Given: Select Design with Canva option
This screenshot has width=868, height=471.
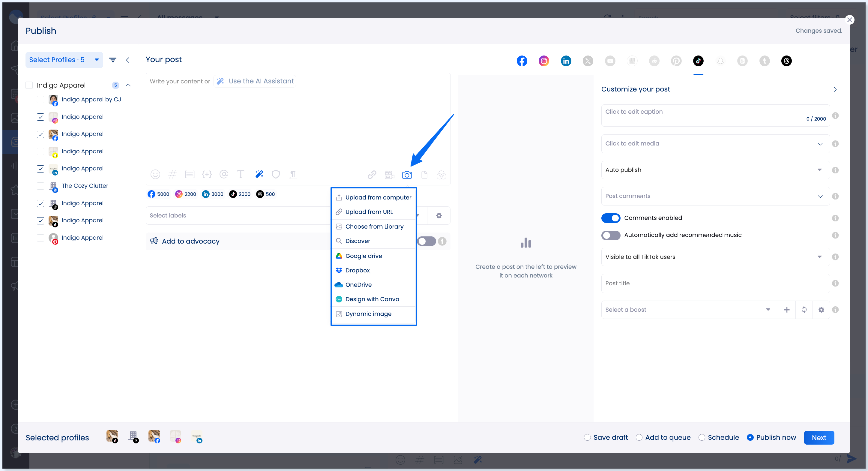Looking at the screenshot, I should click(372, 299).
